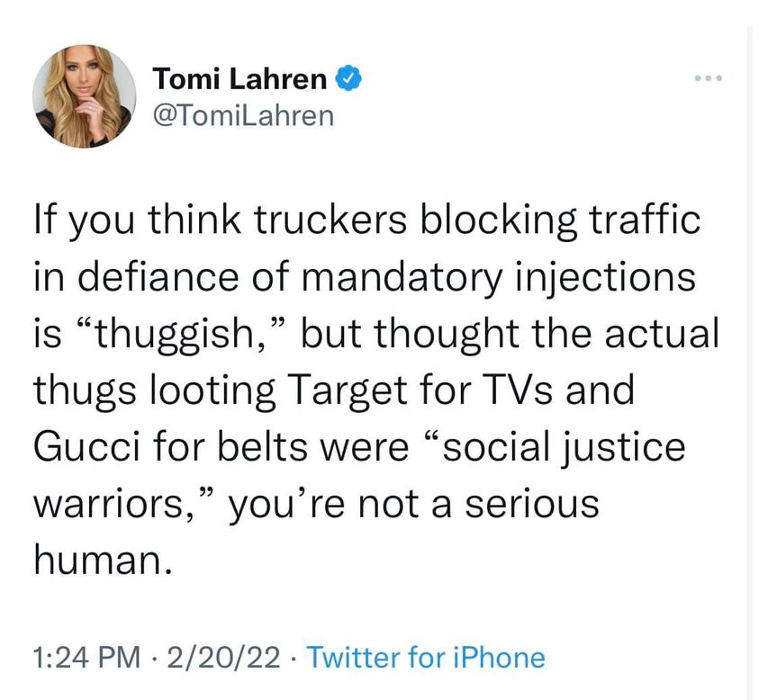Click the 1:24 PM timestamp
The image size is (759, 700).
click(x=86, y=658)
